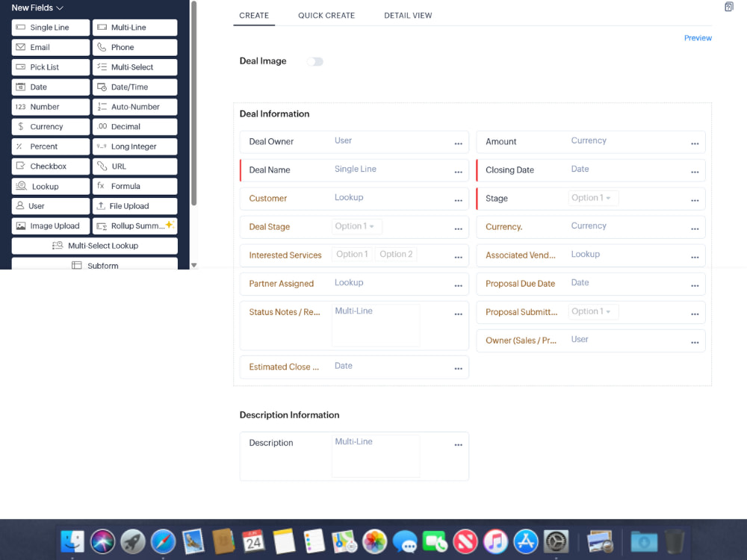Open Finder from the dock
The width and height of the screenshot is (747, 560).
click(x=72, y=541)
